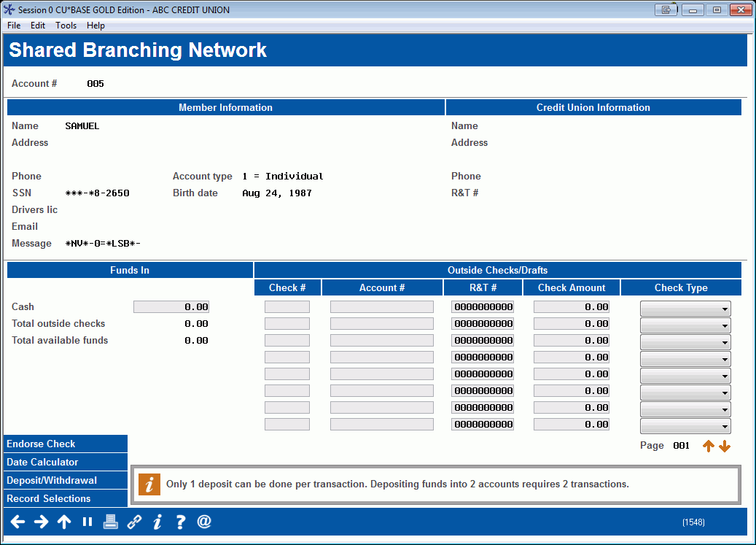This screenshot has height=545, width=756.
Task: Click the eighth row Check Amount field
Action: click(x=572, y=425)
